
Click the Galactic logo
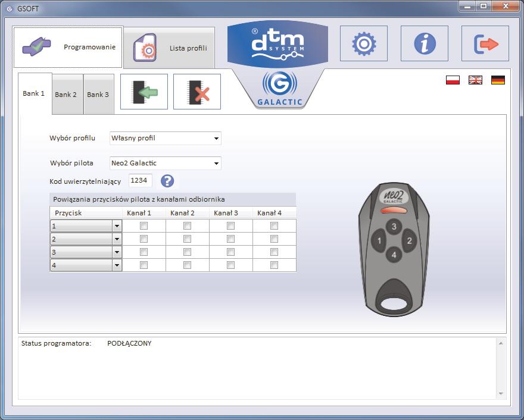pyautogui.click(x=280, y=89)
